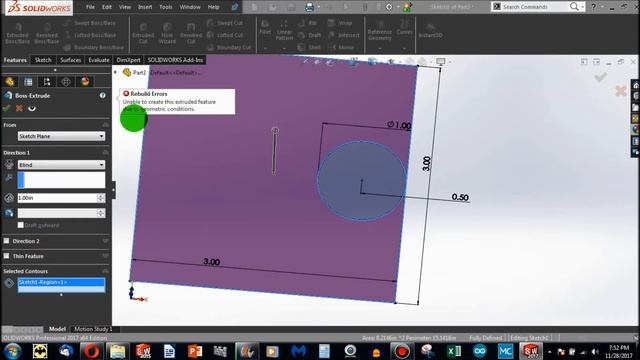Screen dimensions: 640x360
Task: Click the diameter 1.00 dimension on circle
Action: pyautogui.click(x=399, y=125)
